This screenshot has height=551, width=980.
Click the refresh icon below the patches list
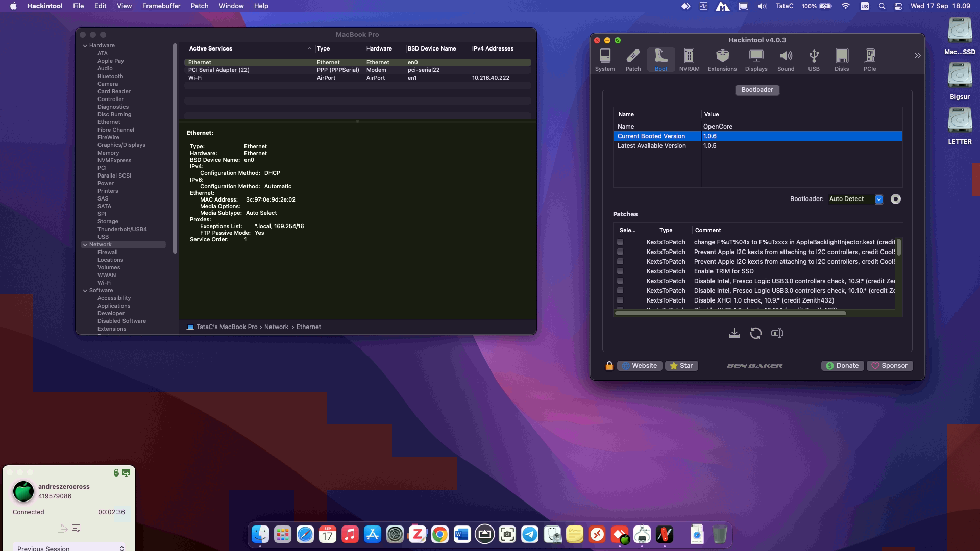[x=755, y=333]
